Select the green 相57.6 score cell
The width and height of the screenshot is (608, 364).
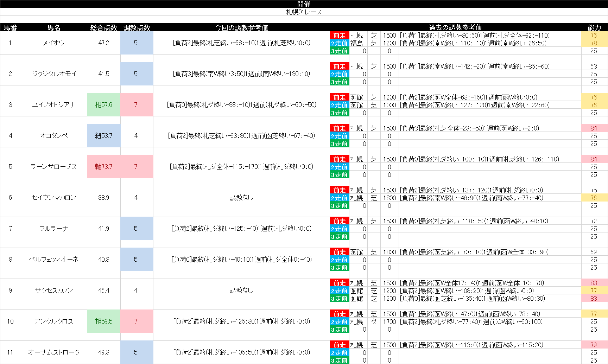point(103,105)
